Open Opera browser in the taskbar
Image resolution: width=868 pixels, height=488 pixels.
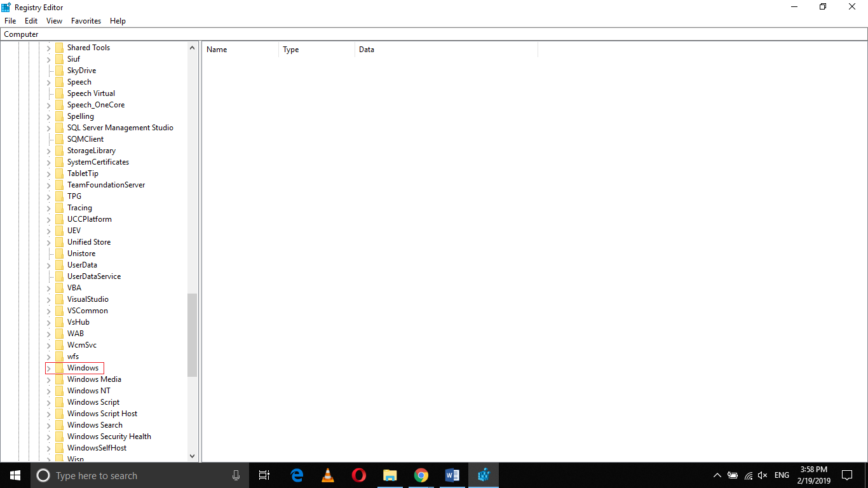point(359,475)
